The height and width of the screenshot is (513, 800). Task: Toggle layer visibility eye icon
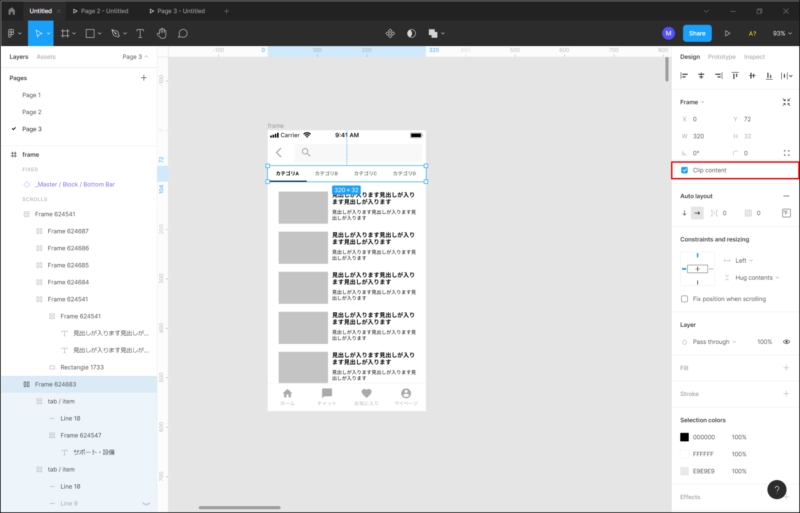click(x=786, y=342)
